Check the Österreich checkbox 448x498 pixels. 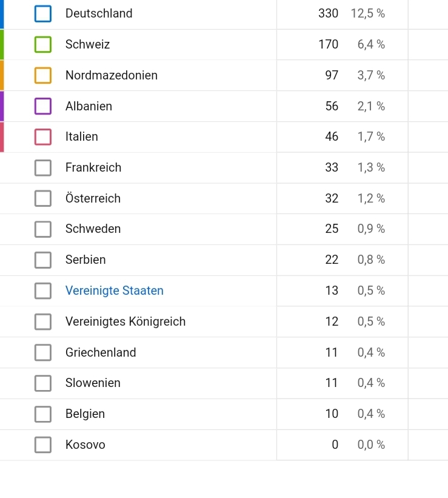(x=43, y=198)
